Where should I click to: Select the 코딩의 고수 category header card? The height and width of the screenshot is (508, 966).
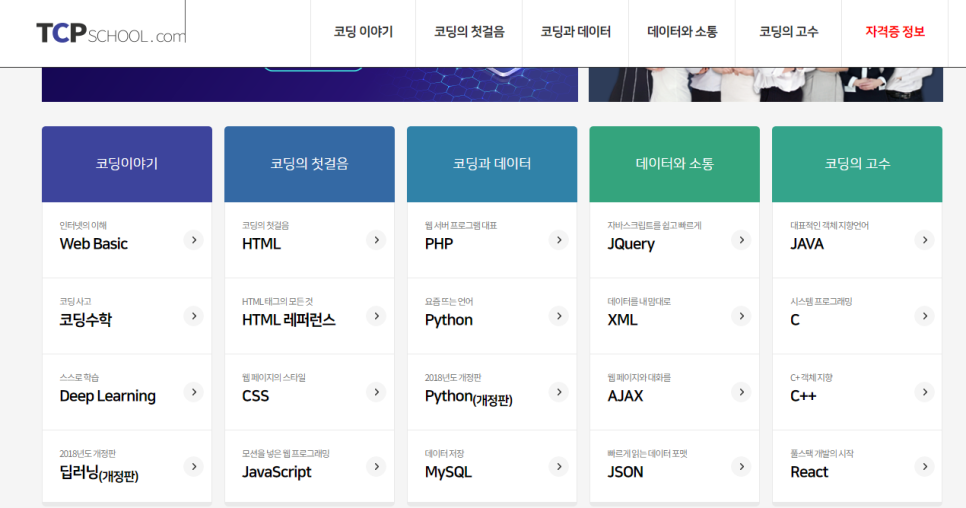coord(857,164)
